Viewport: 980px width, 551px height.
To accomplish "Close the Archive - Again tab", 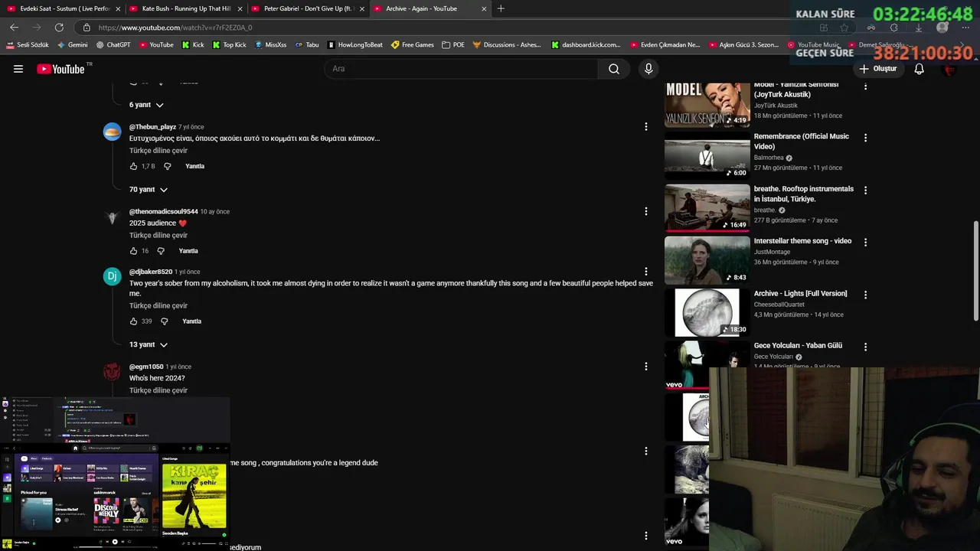I will 484,8.
